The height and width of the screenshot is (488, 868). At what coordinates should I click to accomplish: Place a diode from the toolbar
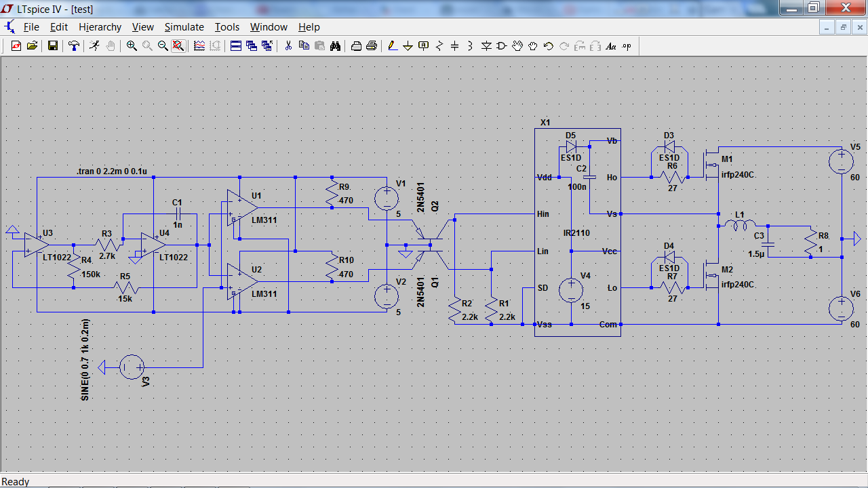[486, 46]
